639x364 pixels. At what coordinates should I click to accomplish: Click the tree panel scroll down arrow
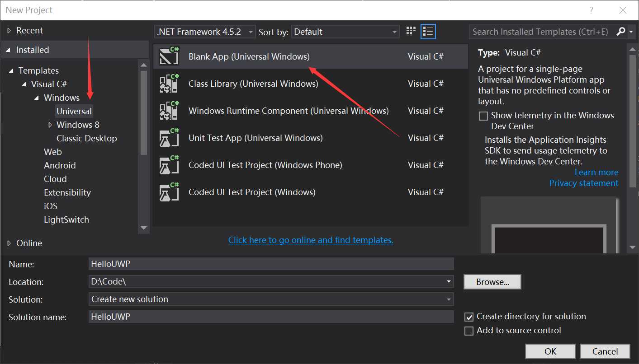point(144,228)
